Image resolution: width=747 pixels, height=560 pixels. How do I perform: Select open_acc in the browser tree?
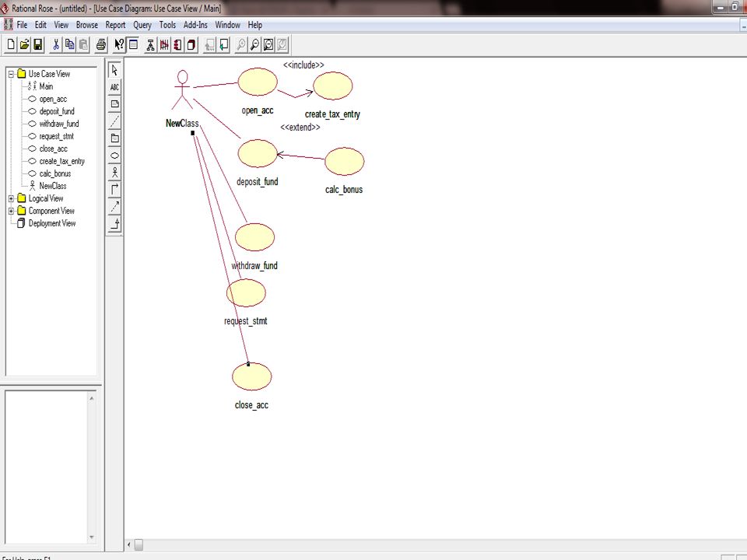[53, 99]
